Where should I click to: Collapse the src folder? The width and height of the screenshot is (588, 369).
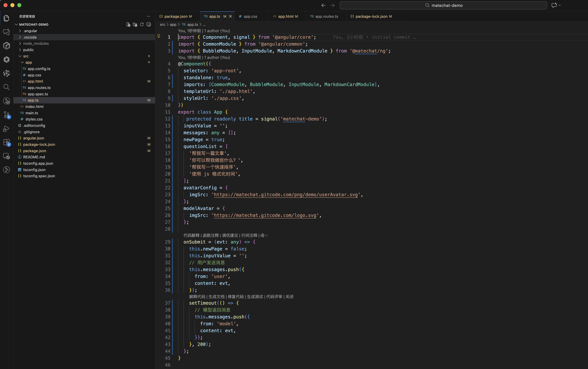tap(20, 56)
